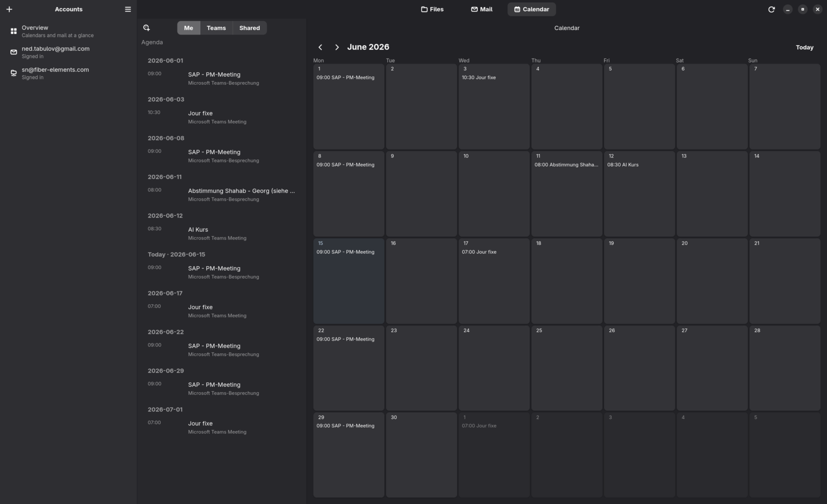Viewport: 827px width, 504px height.
Task: Click calendar event SAP - PM-Meeting on June 29
Action: coord(345,426)
